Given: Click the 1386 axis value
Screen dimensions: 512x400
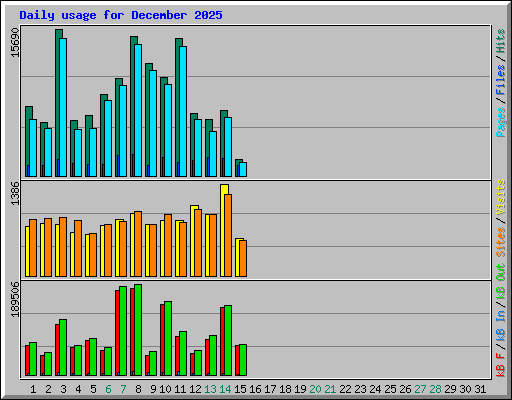Looking at the screenshot, I should pos(15,194).
